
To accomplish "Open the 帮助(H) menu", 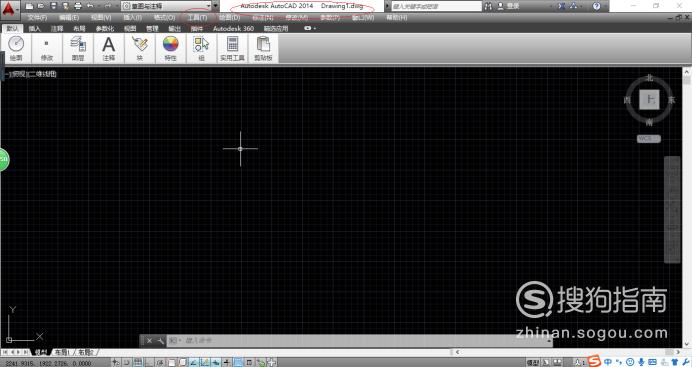I will click(397, 18).
